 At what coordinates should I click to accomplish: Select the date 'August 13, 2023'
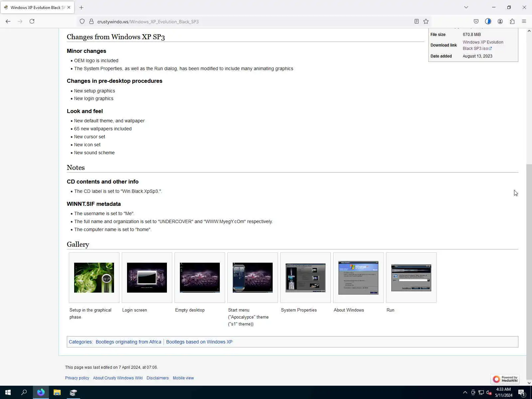click(477, 56)
